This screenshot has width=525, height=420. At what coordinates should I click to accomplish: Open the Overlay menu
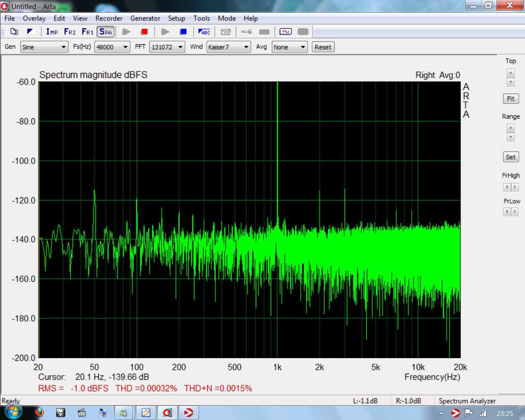click(x=34, y=18)
